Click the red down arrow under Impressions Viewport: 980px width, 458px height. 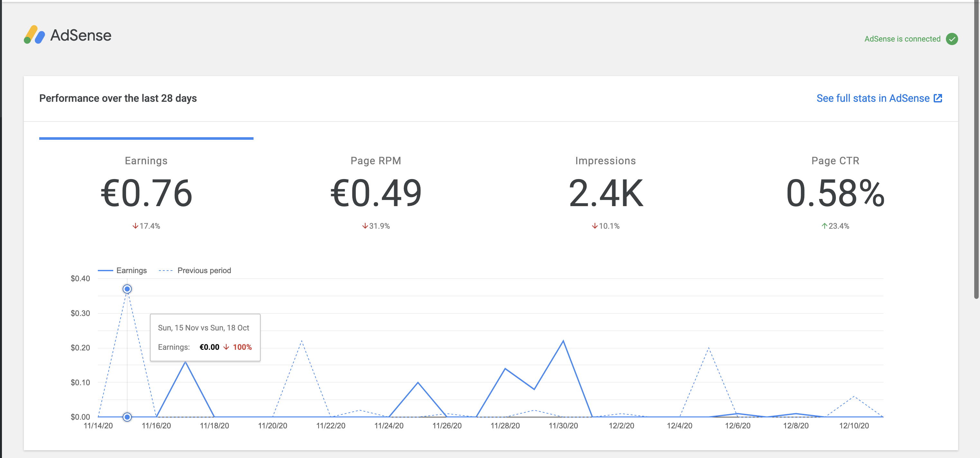pos(594,226)
